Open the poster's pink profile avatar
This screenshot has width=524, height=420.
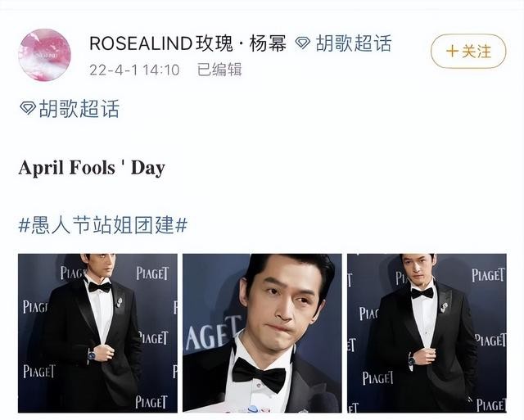pos(45,55)
